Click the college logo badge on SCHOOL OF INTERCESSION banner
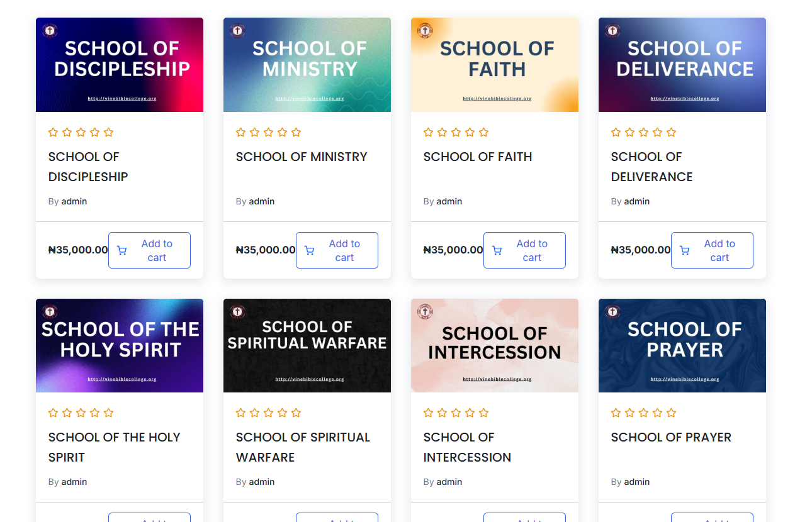Screen dimensions: 812x522 tap(425, 311)
